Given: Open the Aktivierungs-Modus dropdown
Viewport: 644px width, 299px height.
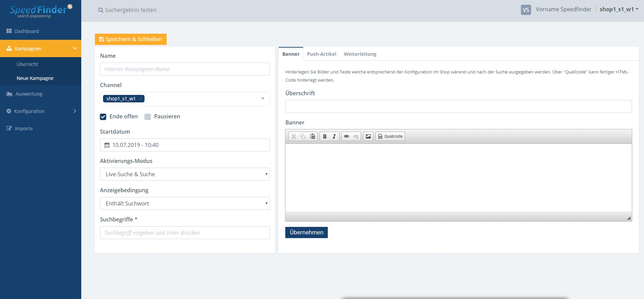Looking at the screenshot, I should coord(185,174).
